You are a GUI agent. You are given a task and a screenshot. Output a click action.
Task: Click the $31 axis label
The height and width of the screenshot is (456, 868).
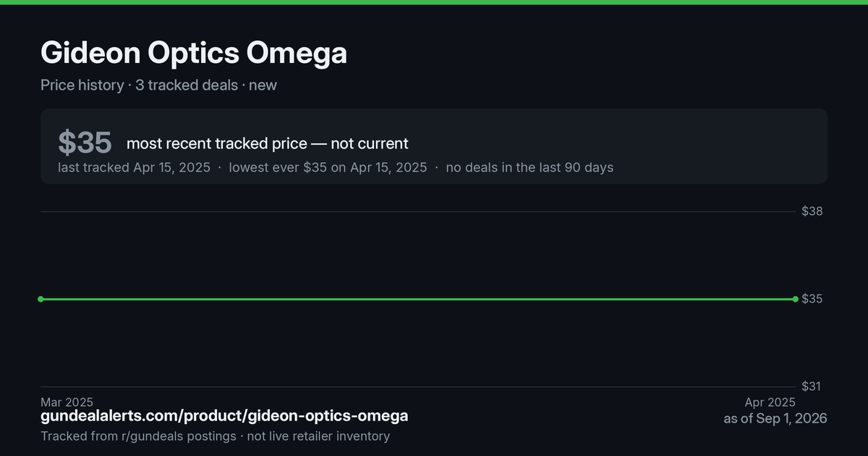812,387
